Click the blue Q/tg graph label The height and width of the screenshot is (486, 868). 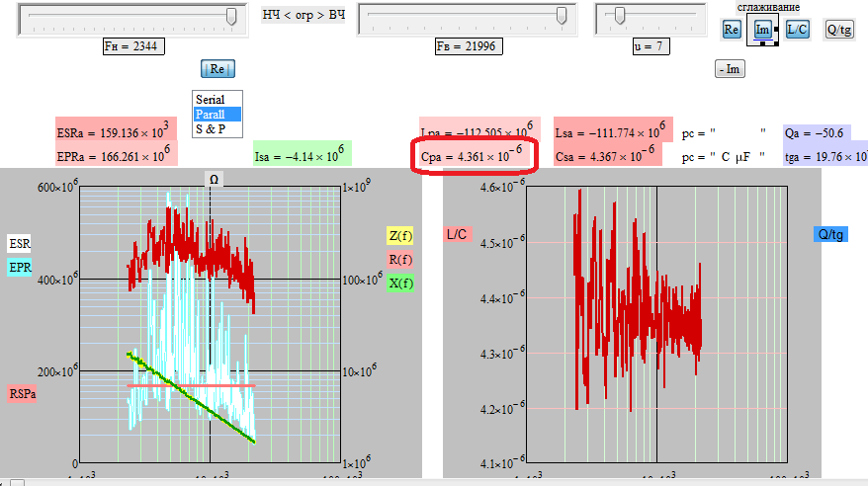point(830,234)
